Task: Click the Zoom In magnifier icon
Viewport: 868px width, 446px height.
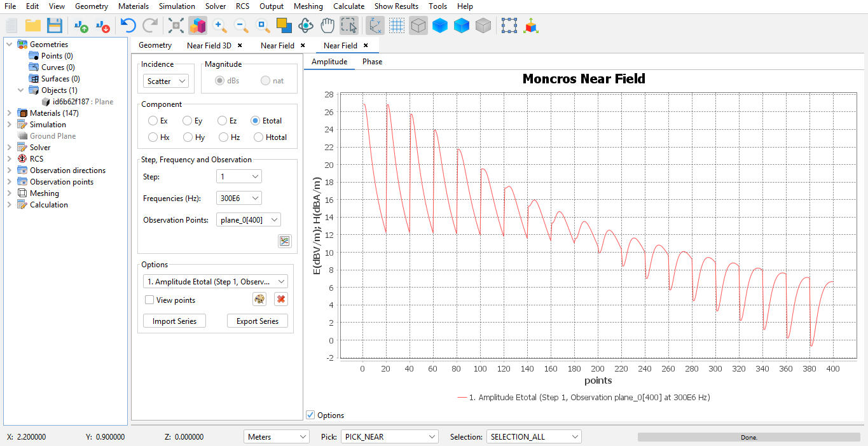Action: pos(220,25)
